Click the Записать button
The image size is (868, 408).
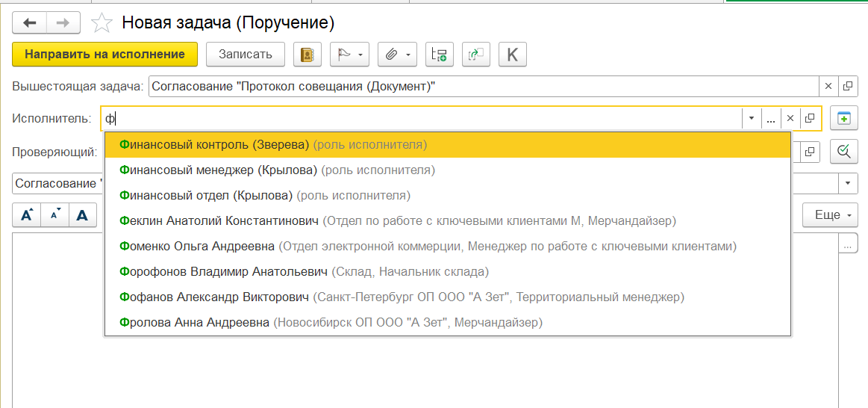[x=246, y=55]
